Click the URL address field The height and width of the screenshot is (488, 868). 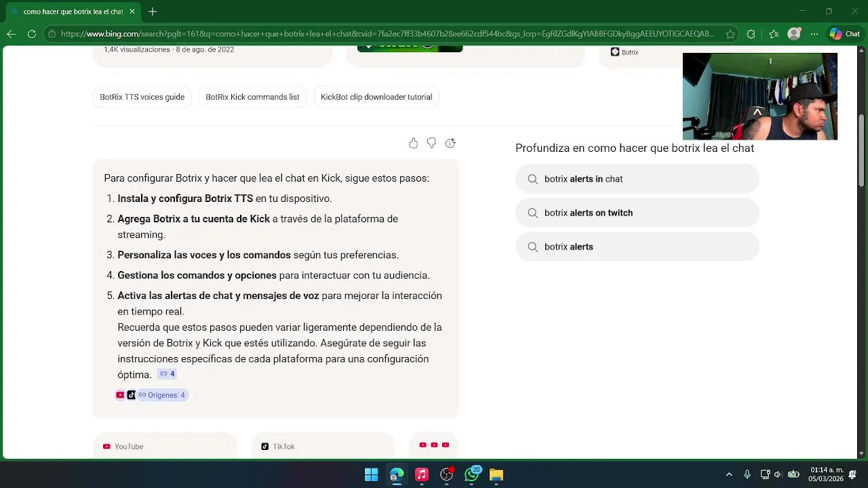[387, 34]
